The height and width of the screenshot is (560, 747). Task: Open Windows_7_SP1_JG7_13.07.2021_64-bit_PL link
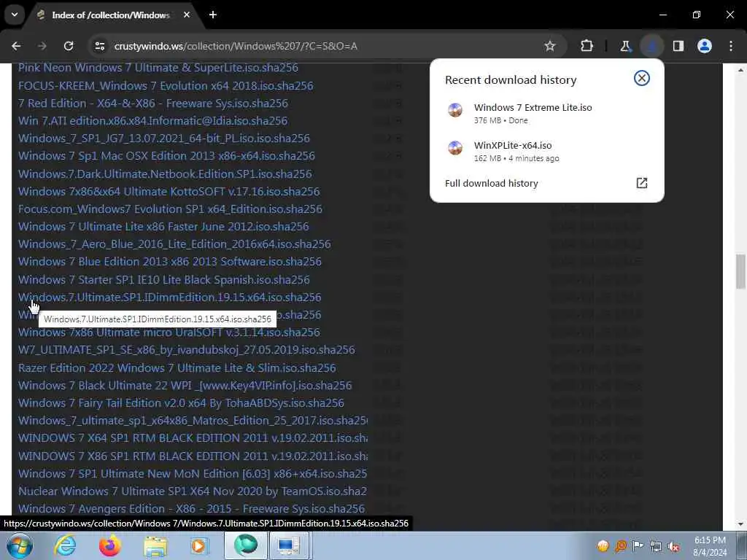coord(164,139)
